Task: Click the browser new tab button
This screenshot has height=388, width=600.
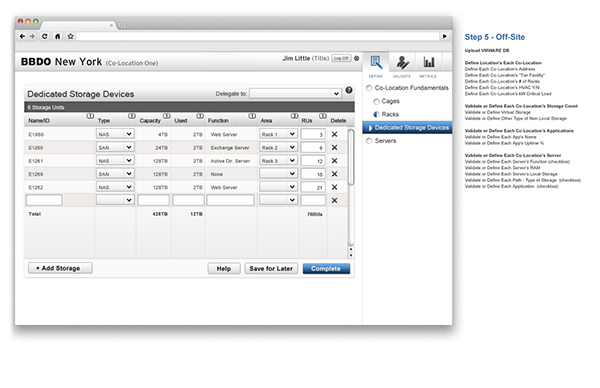Action: [122, 26]
